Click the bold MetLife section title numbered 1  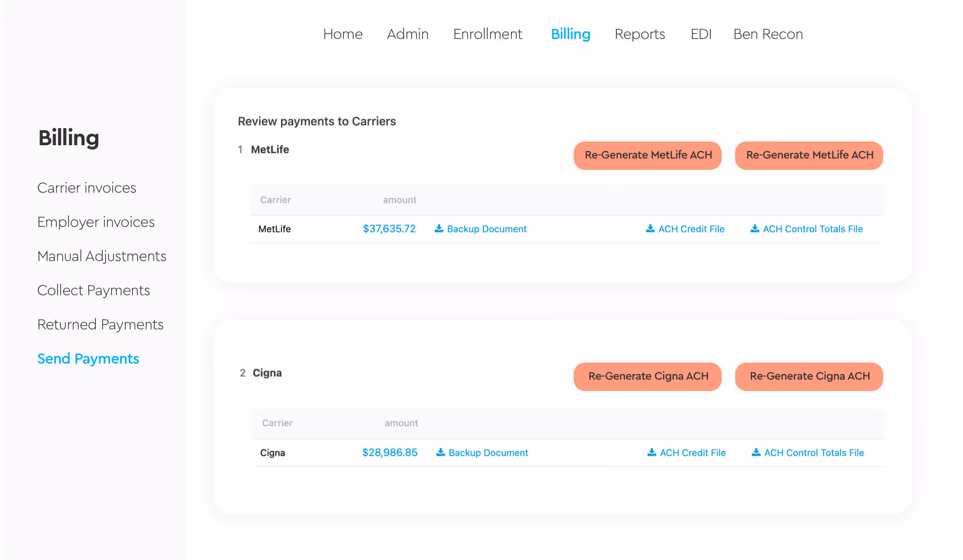coord(270,149)
